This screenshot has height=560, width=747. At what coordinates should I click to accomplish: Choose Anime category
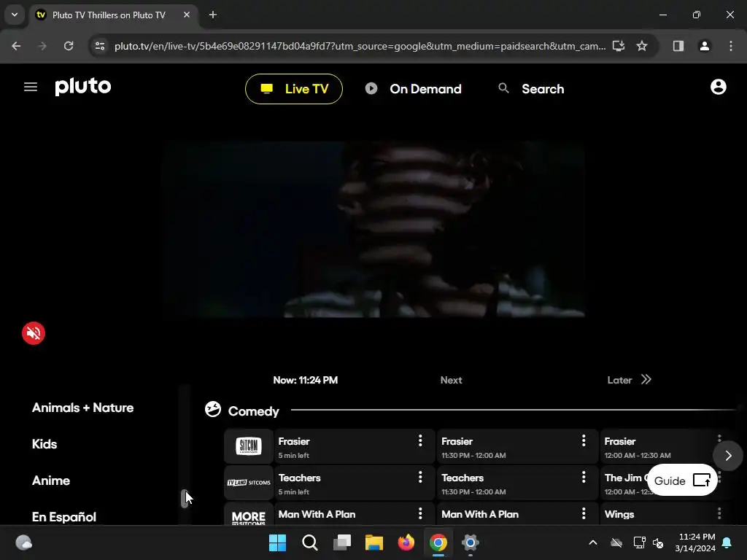point(51,481)
